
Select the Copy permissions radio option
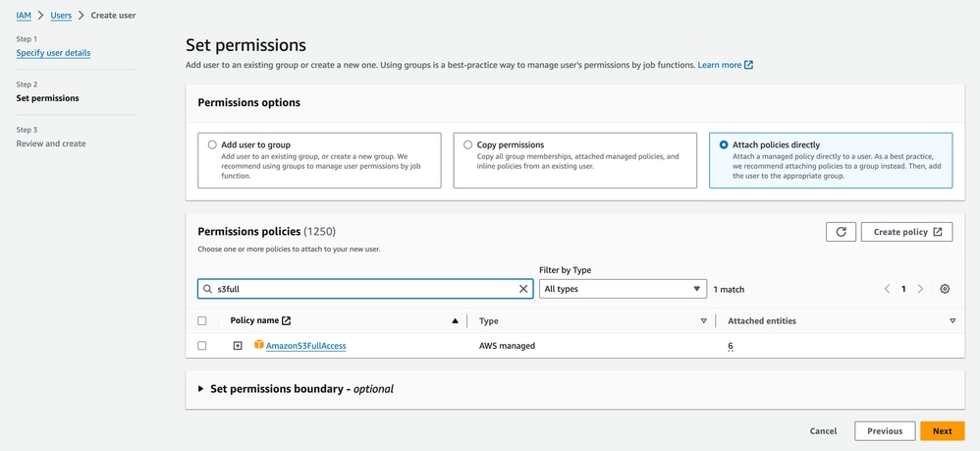point(468,144)
